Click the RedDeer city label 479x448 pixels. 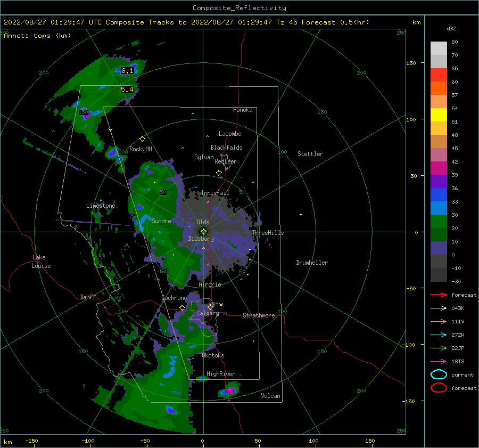[x=226, y=161]
